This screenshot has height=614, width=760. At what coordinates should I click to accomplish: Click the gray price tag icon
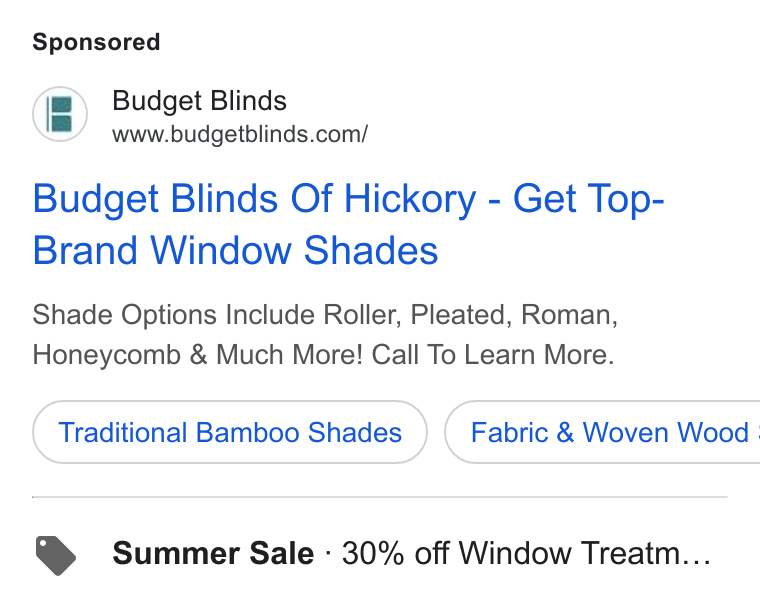point(56,555)
